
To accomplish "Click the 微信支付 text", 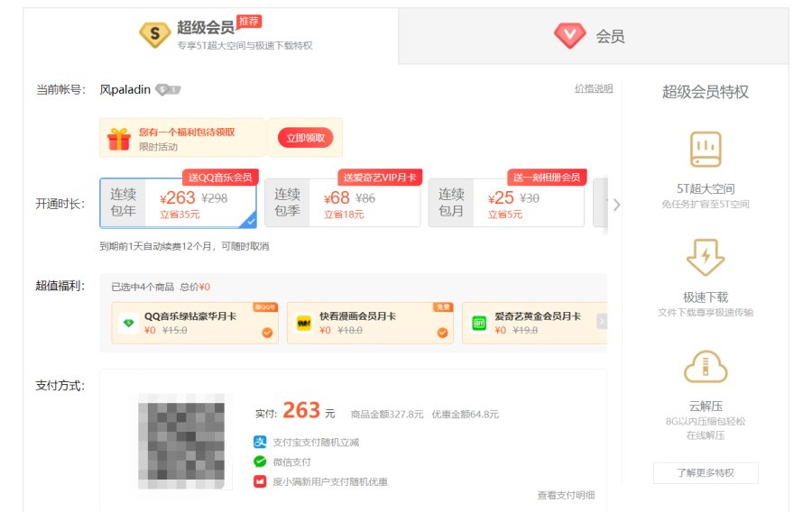I will point(291,462).
